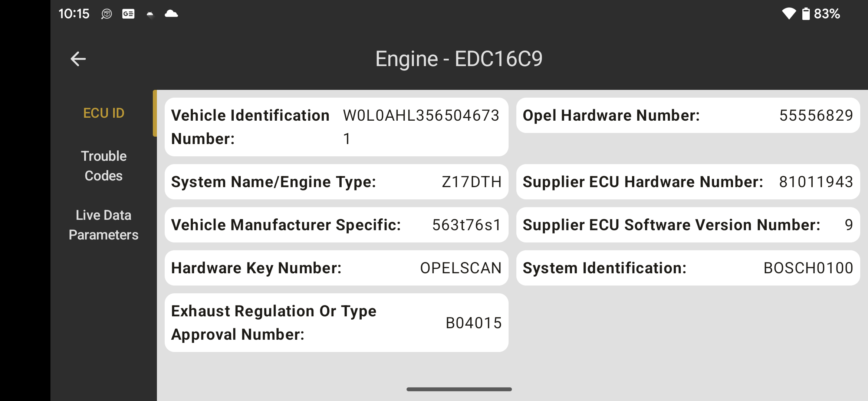Tap the Supplier ECU Software Version Number row
The image size is (868, 401).
[688, 225]
